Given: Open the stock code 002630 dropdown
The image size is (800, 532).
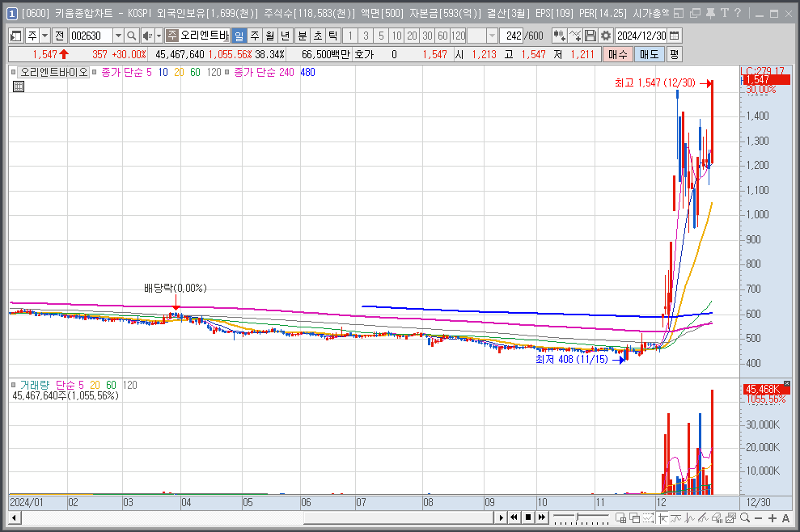Looking at the screenshot, I should (x=118, y=36).
